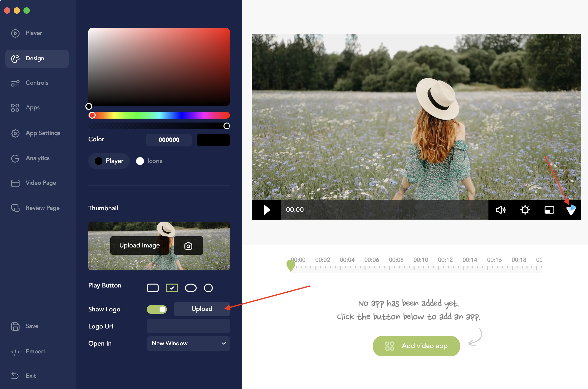
Task: Click the App Settings gear icon
Action: (x=15, y=133)
